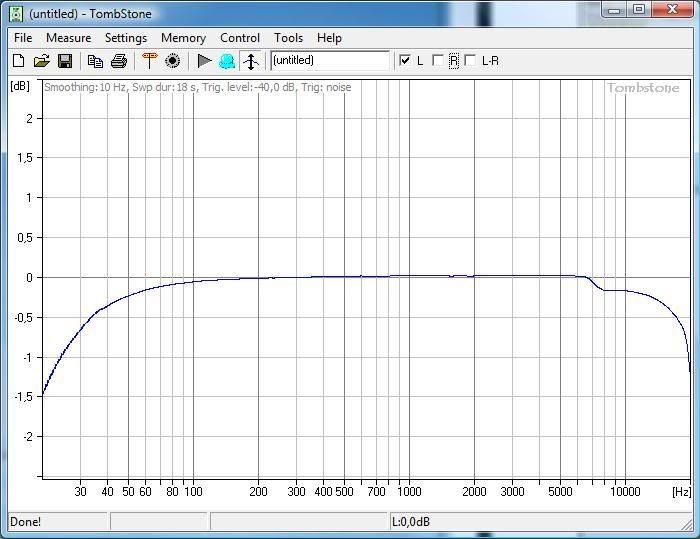Open the Help menu
The image size is (700, 539).
pyautogui.click(x=329, y=38)
